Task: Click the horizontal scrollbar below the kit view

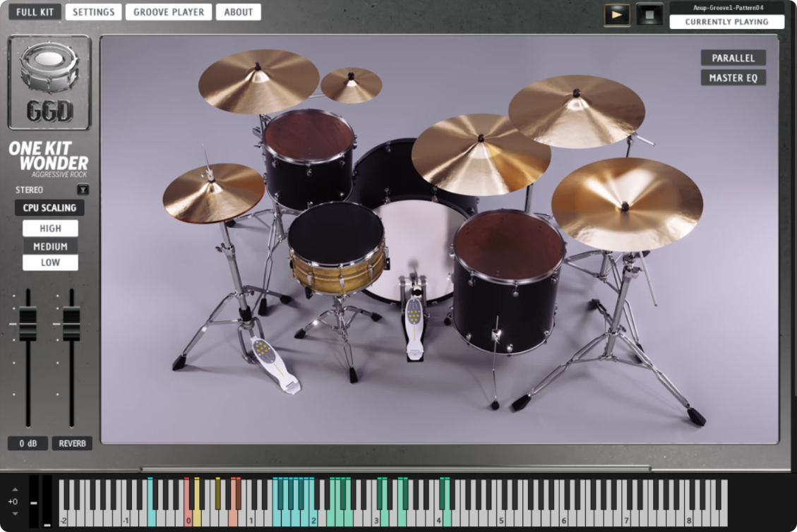Action: pos(395,468)
